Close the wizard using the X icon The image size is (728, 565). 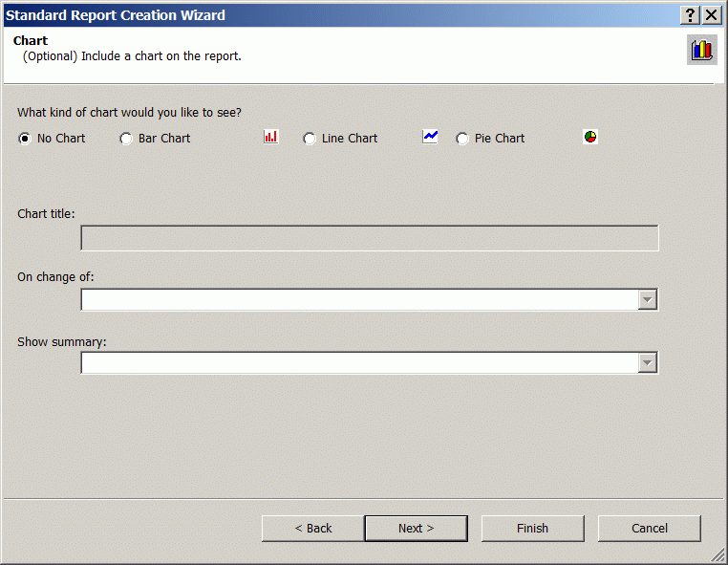pos(712,15)
